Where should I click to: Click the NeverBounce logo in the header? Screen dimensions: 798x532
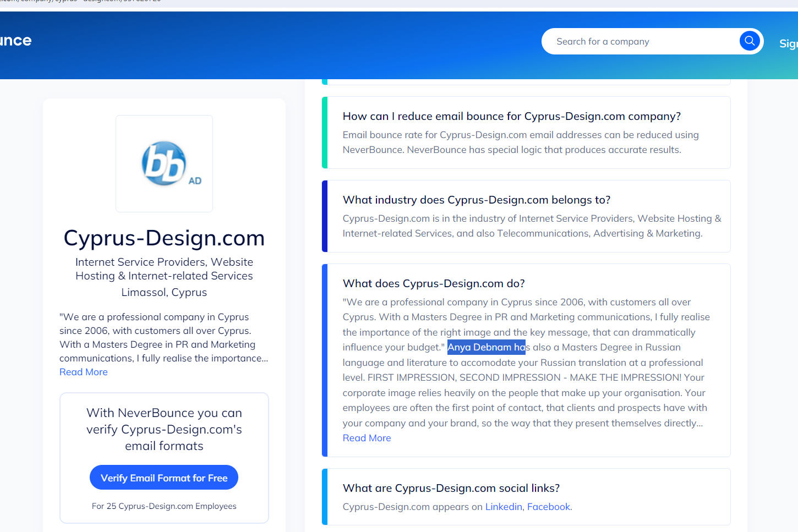pos(15,41)
